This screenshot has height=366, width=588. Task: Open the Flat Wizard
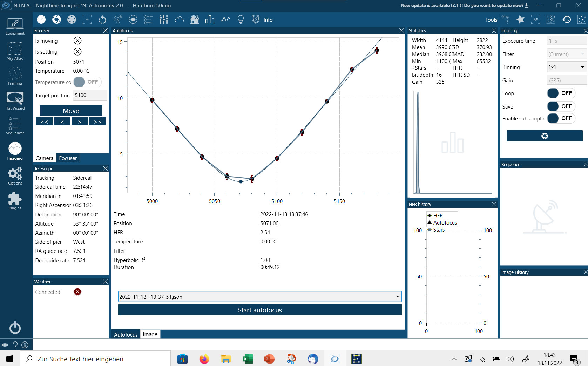[15, 101]
